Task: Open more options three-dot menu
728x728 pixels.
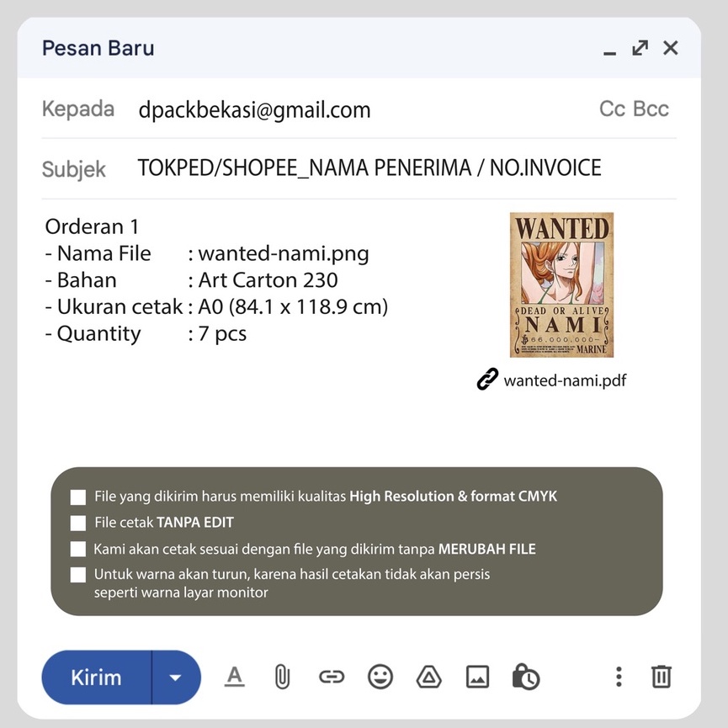Action: (x=619, y=677)
